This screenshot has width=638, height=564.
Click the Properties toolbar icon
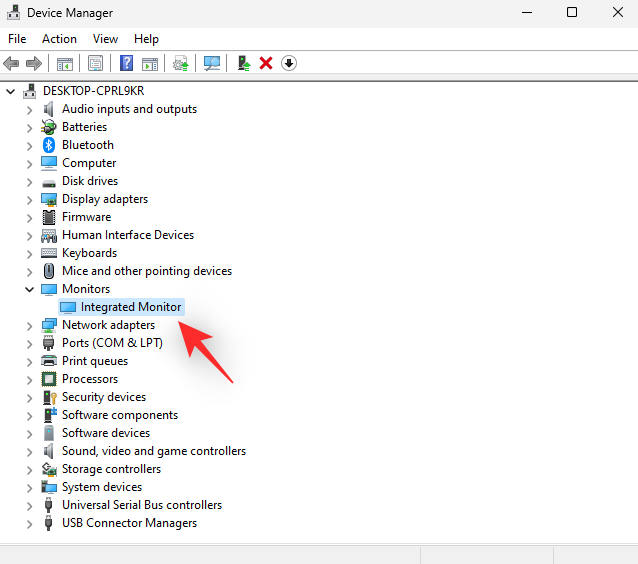click(95, 63)
